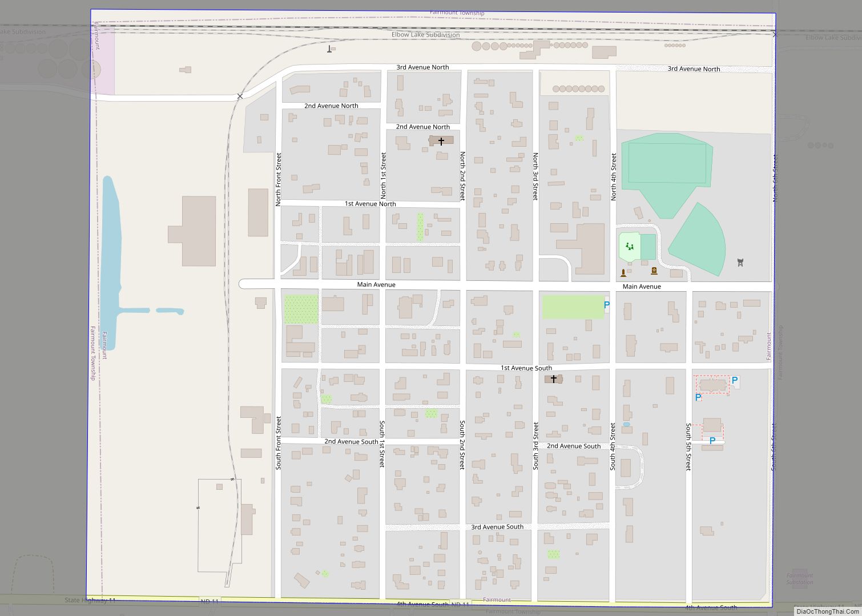Click the 'South 2nd Street' label
The width and height of the screenshot is (862, 616).
(x=462, y=445)
